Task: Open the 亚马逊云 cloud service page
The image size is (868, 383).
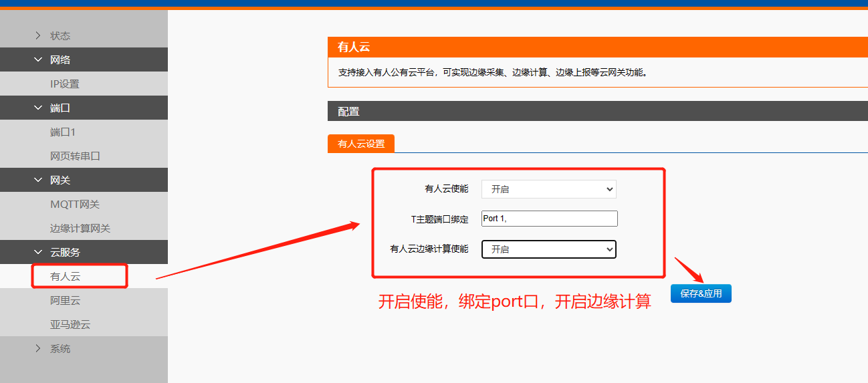Action: [70, 324]
